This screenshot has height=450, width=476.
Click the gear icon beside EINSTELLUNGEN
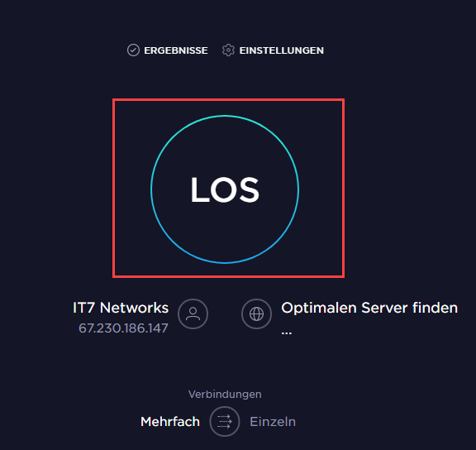coord(228,50)
